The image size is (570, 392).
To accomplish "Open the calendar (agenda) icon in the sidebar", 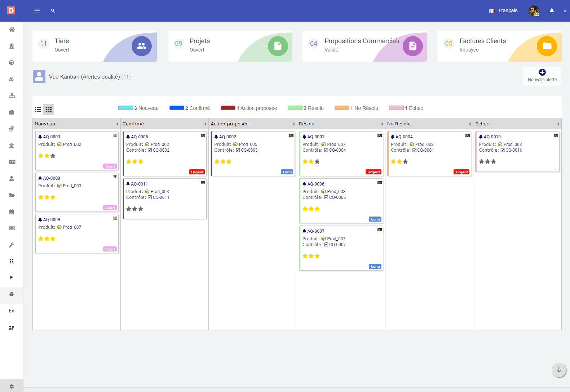I will (12, 212).
